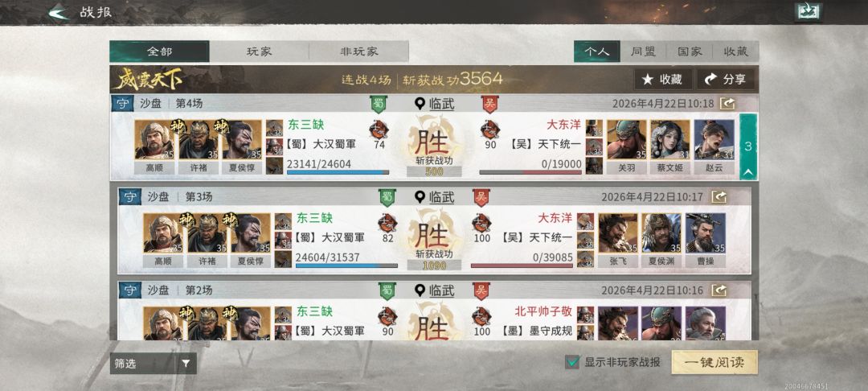Select the 国家 report category
This screenshot has width=868, height=391.
690,51
